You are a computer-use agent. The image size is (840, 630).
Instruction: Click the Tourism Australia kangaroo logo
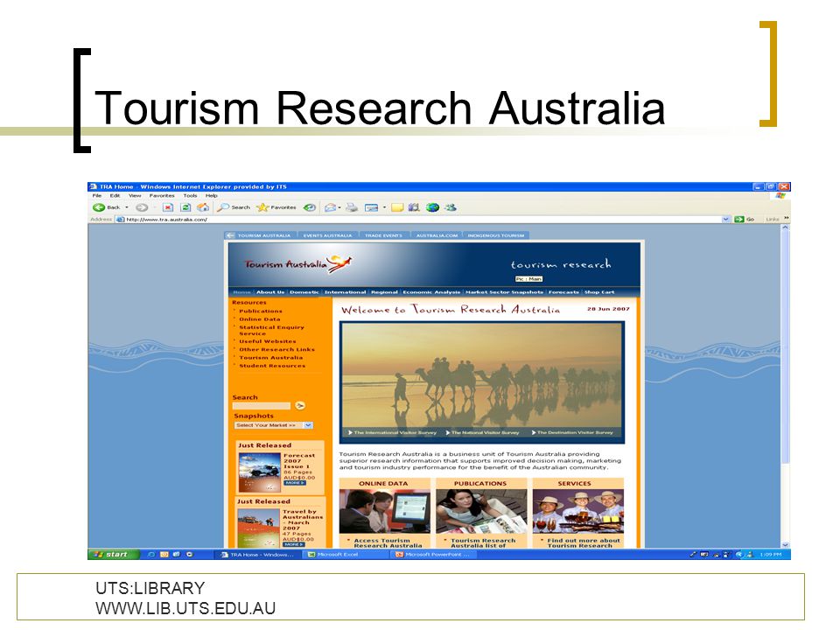297,263
